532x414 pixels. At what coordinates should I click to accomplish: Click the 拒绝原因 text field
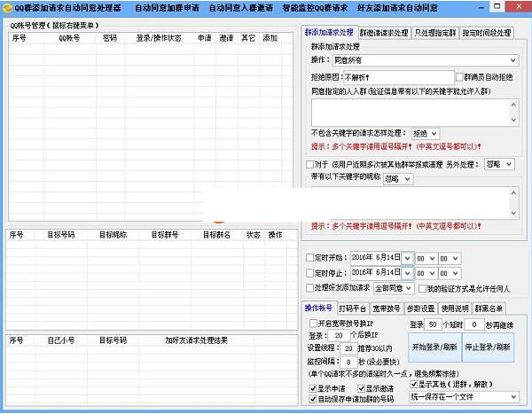(390, 77)
